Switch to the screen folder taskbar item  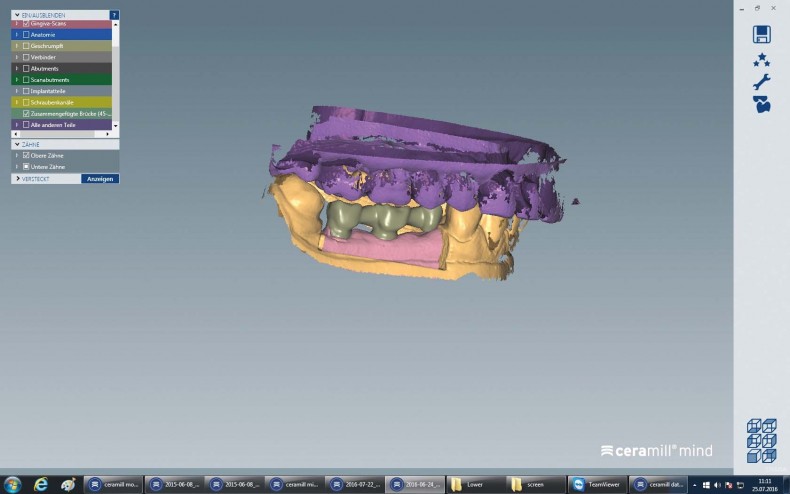(535, 484)
